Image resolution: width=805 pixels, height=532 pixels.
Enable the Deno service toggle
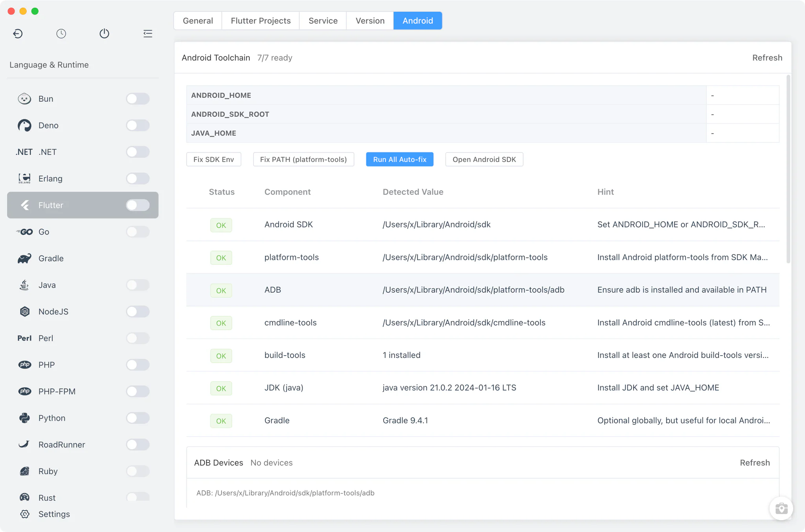click(138, 125)
